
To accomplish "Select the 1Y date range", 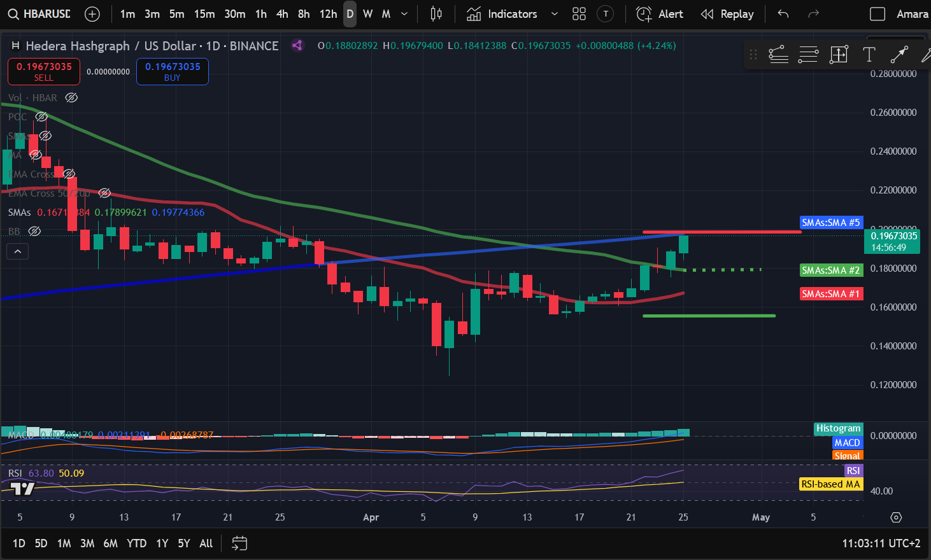I will [162, 543].
